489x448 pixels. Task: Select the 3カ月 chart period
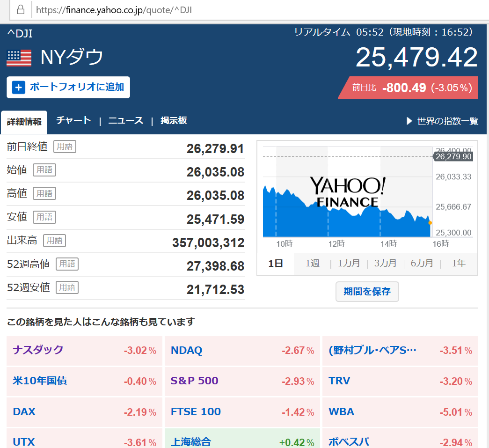(x=385, y=263)
